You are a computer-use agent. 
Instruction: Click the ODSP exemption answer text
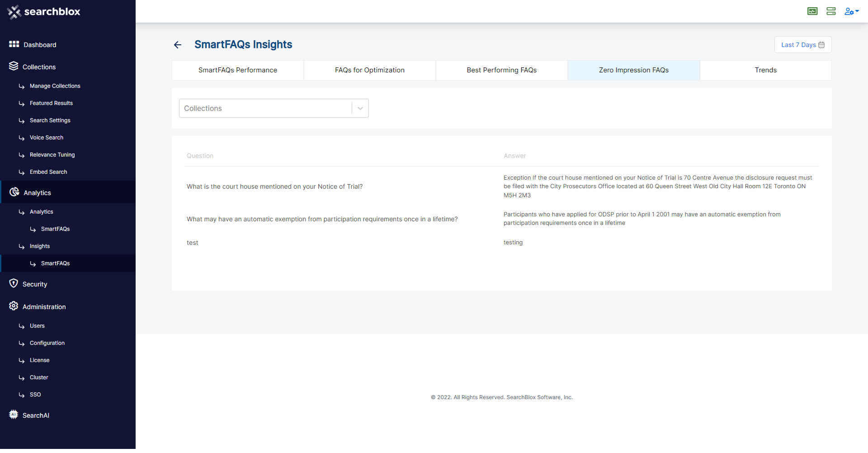pos(642,219)
